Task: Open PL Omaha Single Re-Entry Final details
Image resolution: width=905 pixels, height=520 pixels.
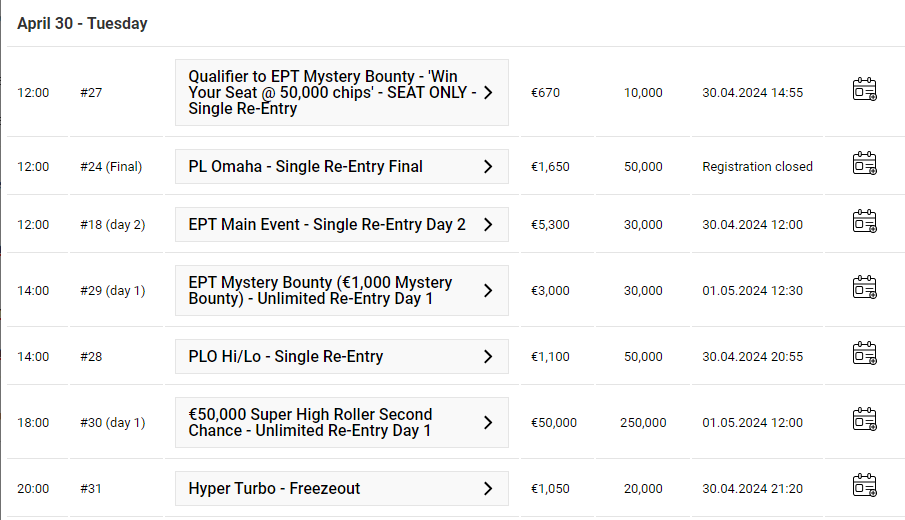Action: [x=342, y=166]
